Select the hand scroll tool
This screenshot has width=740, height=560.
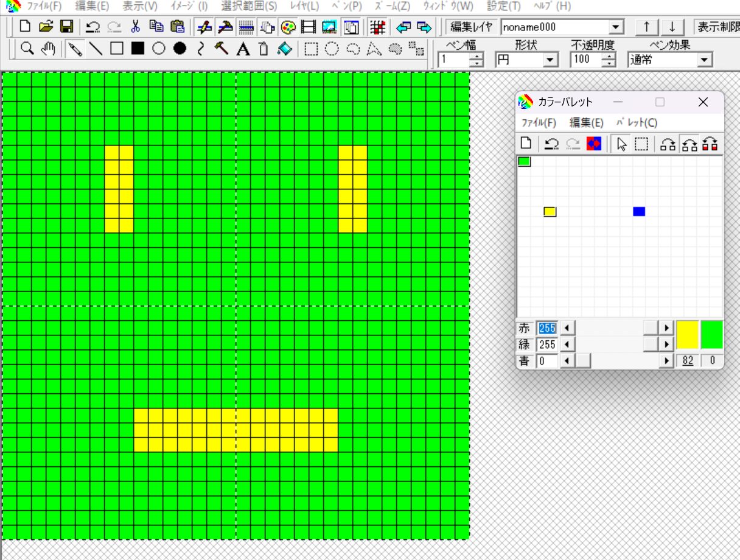48,49
